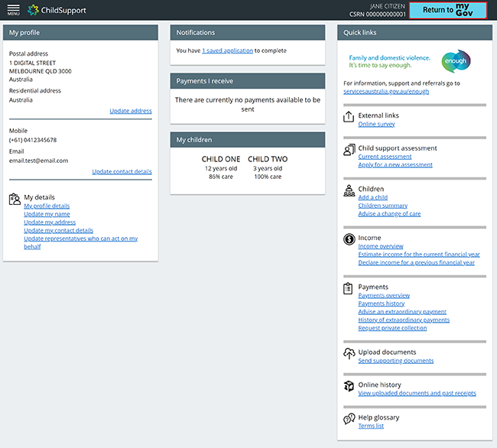The height and width of the screenshot is (448, 497).
Task: Open the 1 saved application link
Action: coord(227,50)
